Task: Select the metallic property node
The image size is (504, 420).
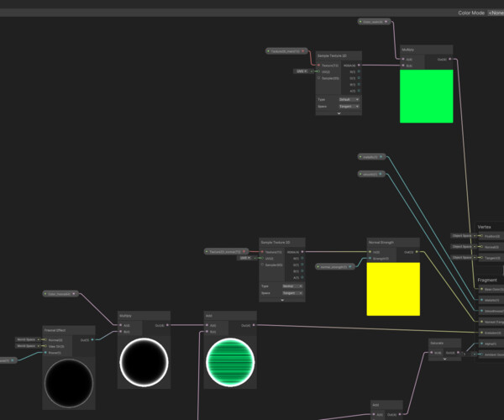Action: point(371,157)
